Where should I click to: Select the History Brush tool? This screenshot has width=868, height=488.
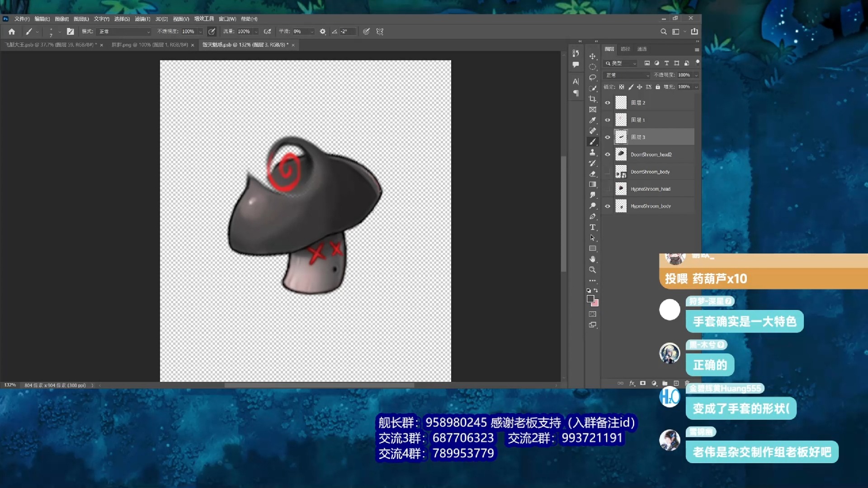[592, 163]
